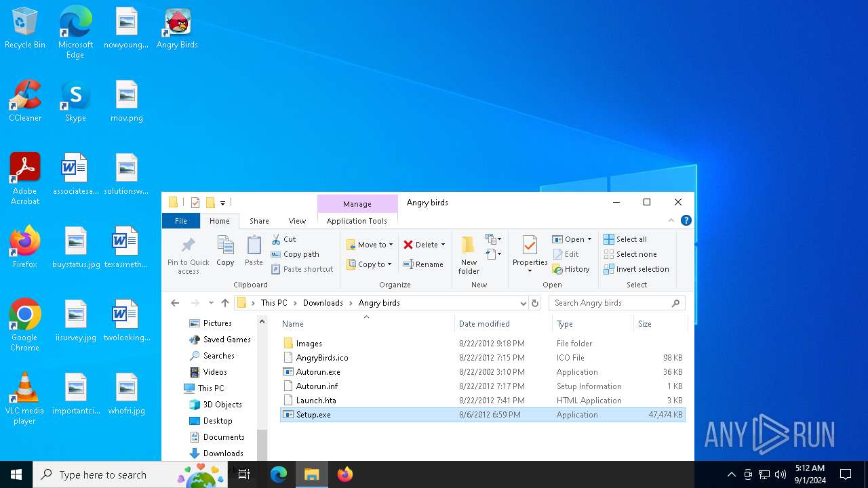Switch to the View ribbon tab
Image resolution: width=868 pixels, height=488 pixels.
coord(297,221)
